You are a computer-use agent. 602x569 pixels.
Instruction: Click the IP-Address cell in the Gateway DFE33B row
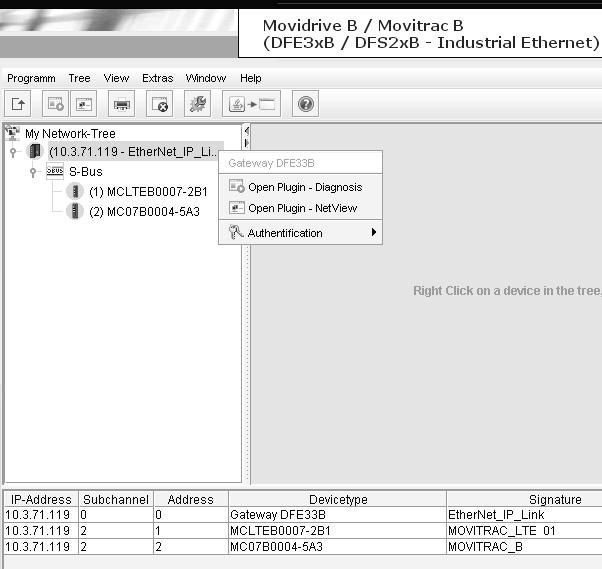[41, 514]
